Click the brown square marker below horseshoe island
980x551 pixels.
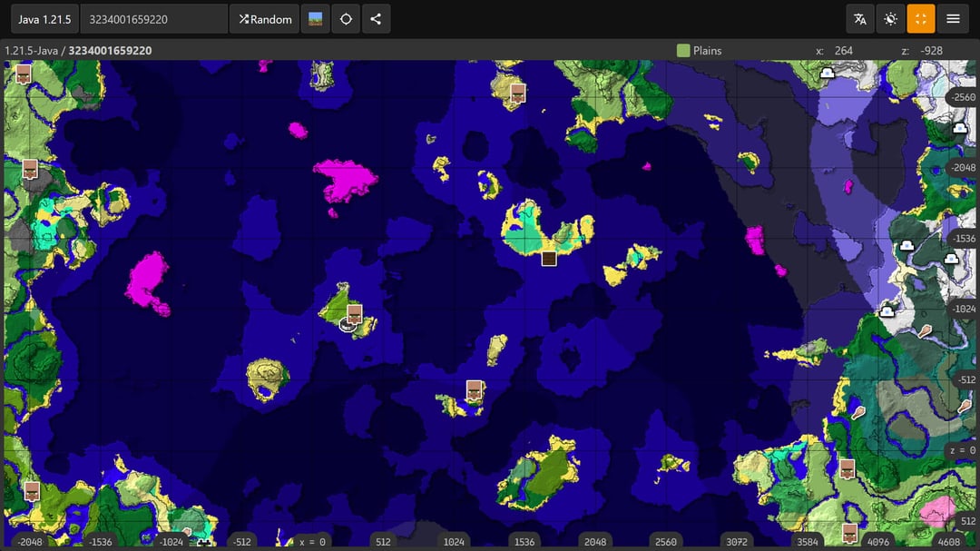point(548,259)
